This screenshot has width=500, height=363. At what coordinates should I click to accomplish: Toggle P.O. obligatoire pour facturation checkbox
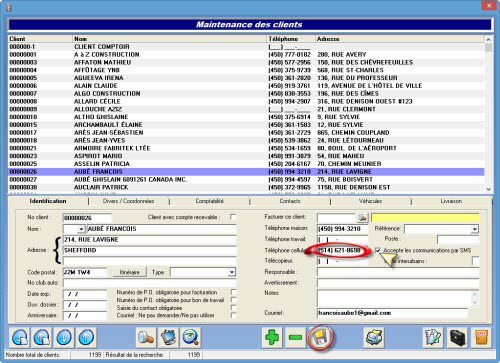point(233,292)
